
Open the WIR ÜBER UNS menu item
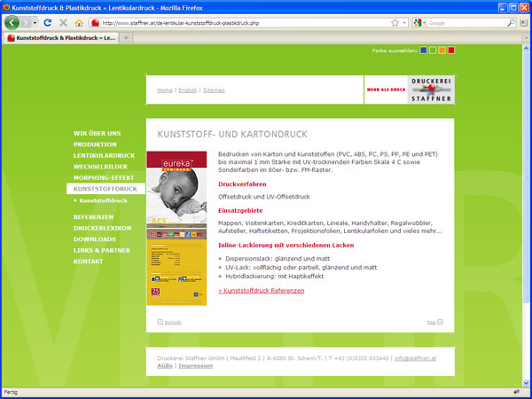pyautogui.click(x=97, y=133)
